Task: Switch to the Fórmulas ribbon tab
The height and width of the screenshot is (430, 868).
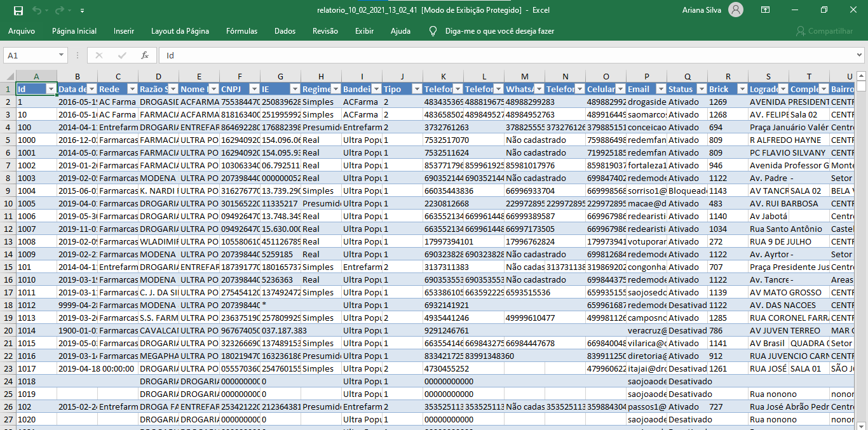Action: click(241, 31)
